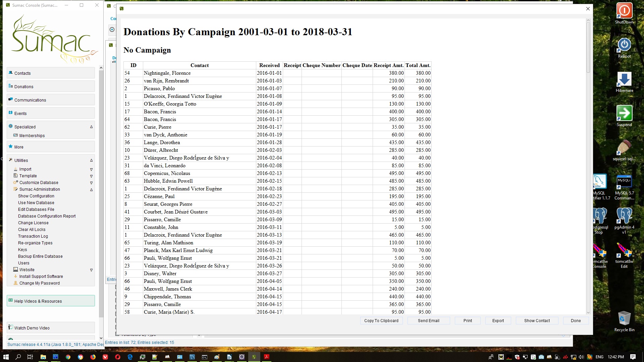Viewport: 644px width, 362px height.
Task: Click the volume icon in system tray
Action: (x=581, y=357)
